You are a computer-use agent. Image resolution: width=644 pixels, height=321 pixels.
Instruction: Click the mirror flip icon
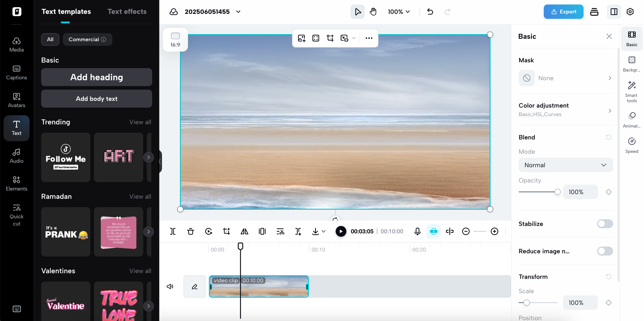(x=244, y=231)
